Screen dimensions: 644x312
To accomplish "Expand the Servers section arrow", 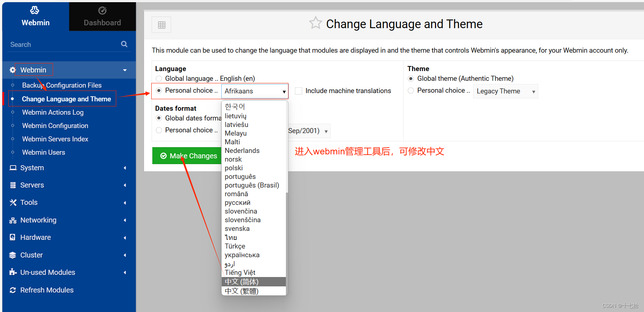I will click(125, 185).
